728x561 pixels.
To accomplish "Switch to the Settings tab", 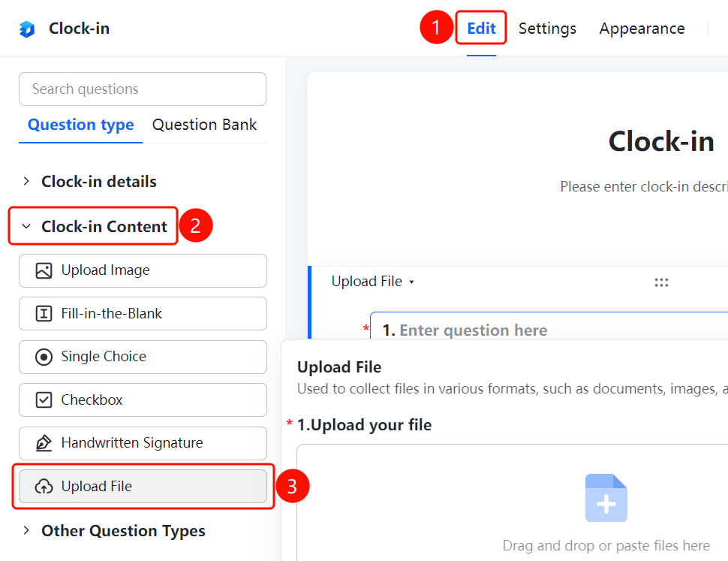I will click(547, 29).
